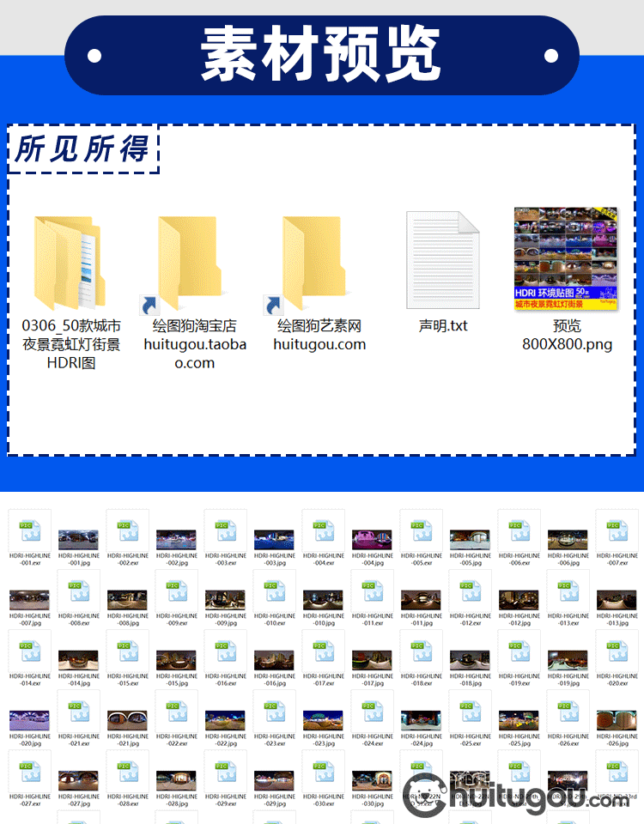This screenshot has height=824, width=644.
Task: Select the HDRI-HIGHLINE-009.exr file icon
Action: click(x=177, y=591)
